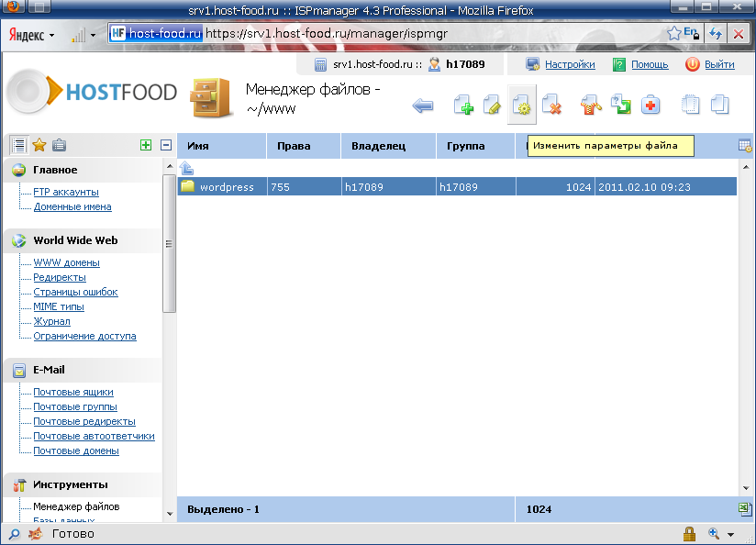This screenshot has width=756, height=545.
Task: Click the first-aid kit toolbar icon
Action: point(650,106)
